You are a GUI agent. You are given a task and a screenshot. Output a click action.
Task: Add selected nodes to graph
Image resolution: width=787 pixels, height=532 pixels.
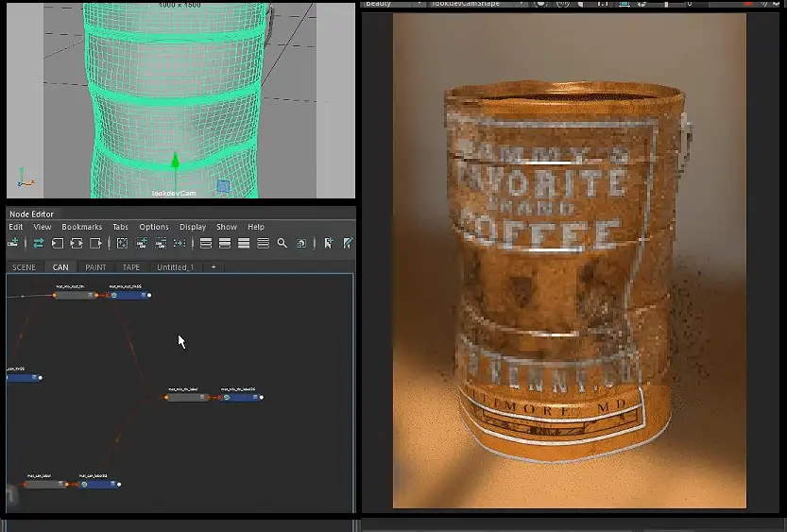(x=142, y=244)
